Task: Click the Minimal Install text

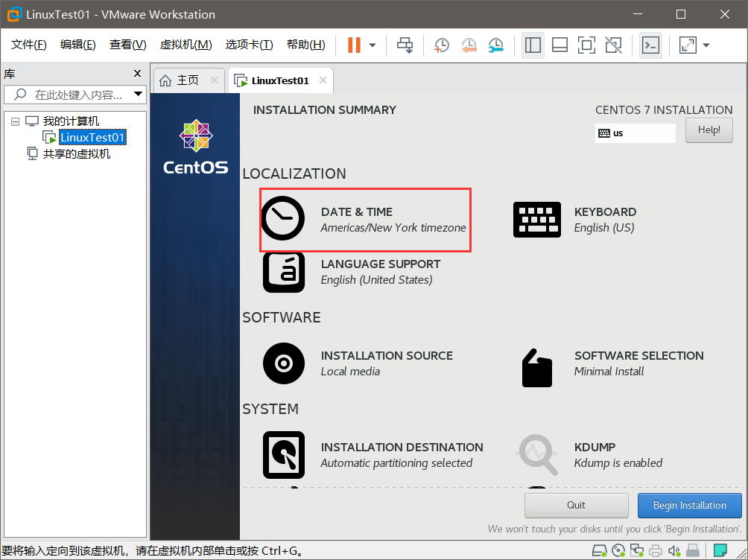Action: (609, 372)
